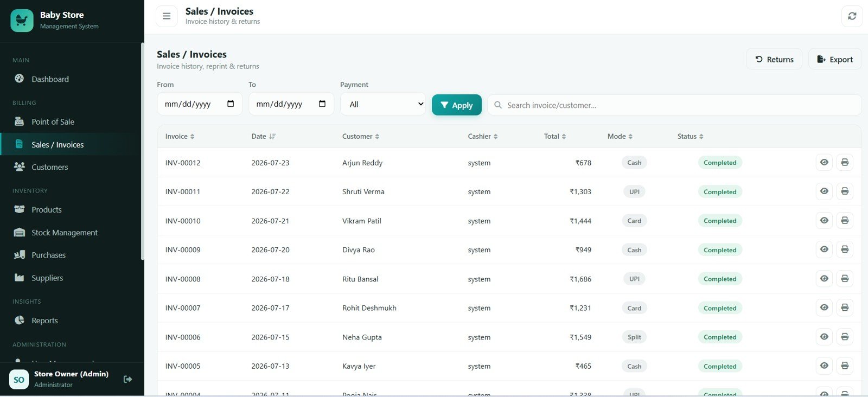Open calendar picker in To date field
868x397 pixels.
click(322, 104)
